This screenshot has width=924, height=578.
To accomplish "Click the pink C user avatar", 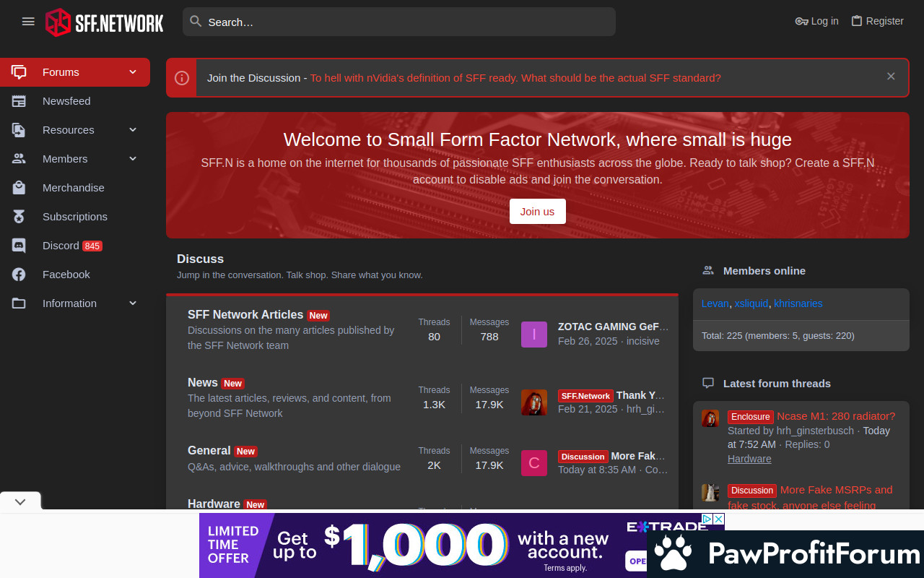I will (x=534, y=463).
